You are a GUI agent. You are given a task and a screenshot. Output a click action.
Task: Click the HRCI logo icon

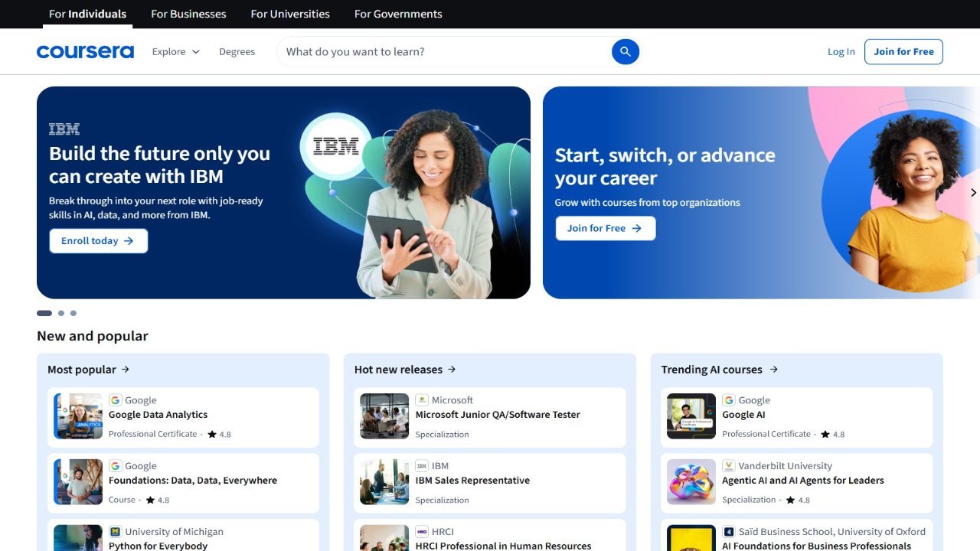422,532
